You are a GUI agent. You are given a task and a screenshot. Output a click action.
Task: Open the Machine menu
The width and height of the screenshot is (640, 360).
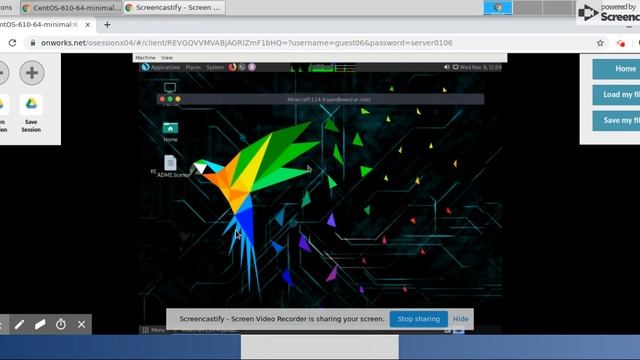pos(145,58)
